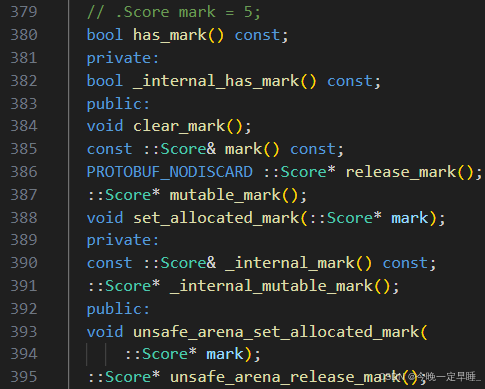Click the 'mark' parameter on line 394
Image resolution: width=485 pixels, height=389 pixels.
225,354
